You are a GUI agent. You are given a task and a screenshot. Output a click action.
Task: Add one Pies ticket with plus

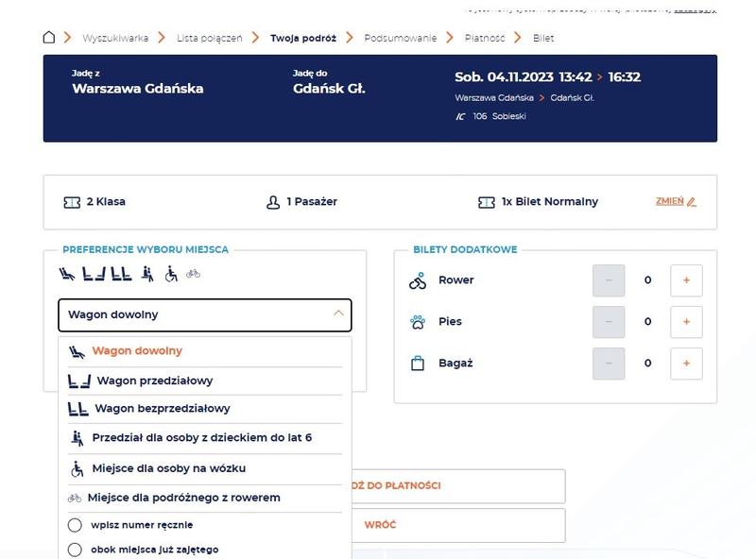[686, 322]
